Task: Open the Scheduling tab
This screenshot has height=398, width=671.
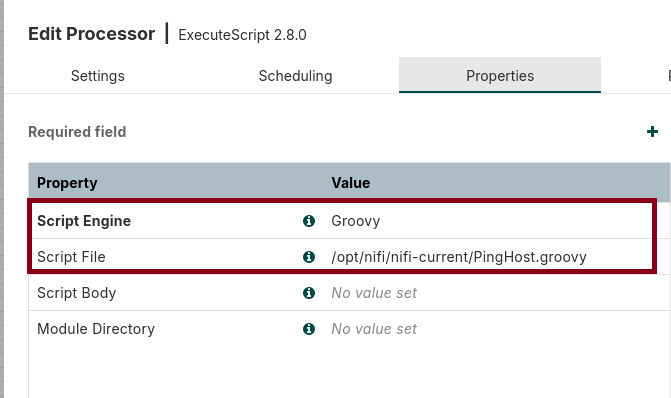Action: (295, 76)
